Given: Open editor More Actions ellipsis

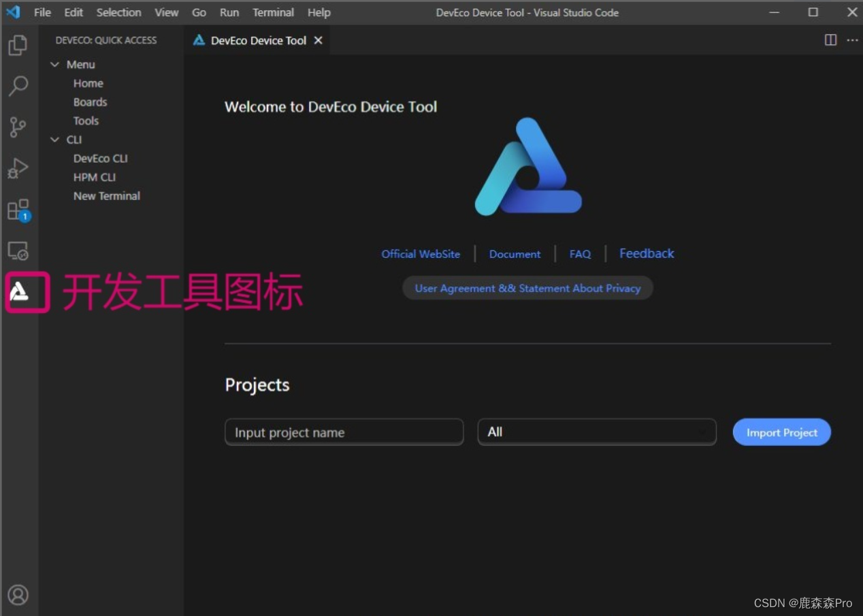Looking at the screenshot, I should tap(852, 40).
